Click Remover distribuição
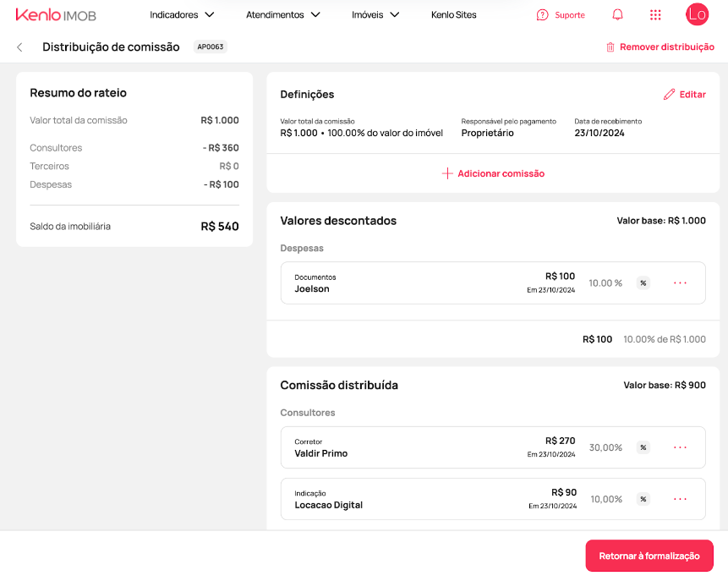The image size is (728, 581). click(x=667, y=47)
